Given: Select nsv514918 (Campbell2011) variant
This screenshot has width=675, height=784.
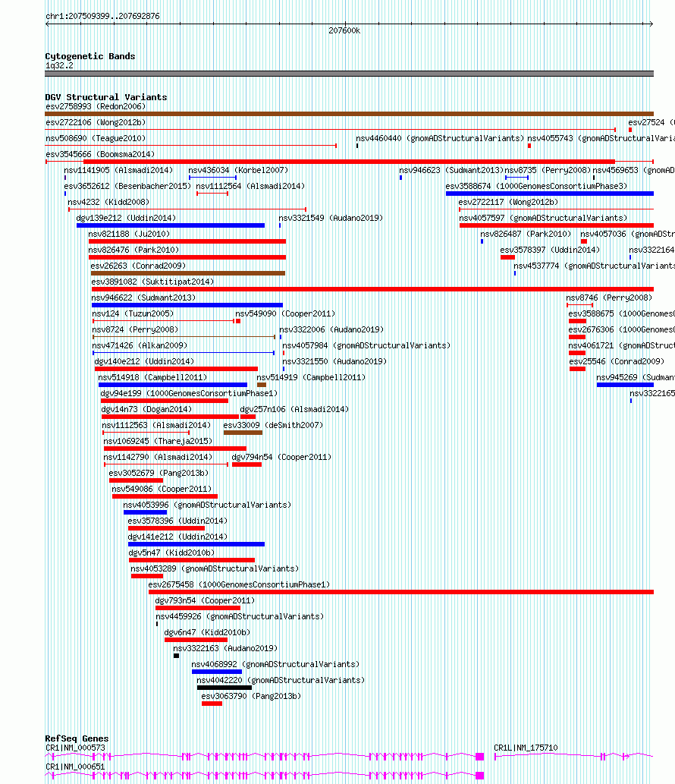Looking at the screenshot, I should tap(152, 379).
